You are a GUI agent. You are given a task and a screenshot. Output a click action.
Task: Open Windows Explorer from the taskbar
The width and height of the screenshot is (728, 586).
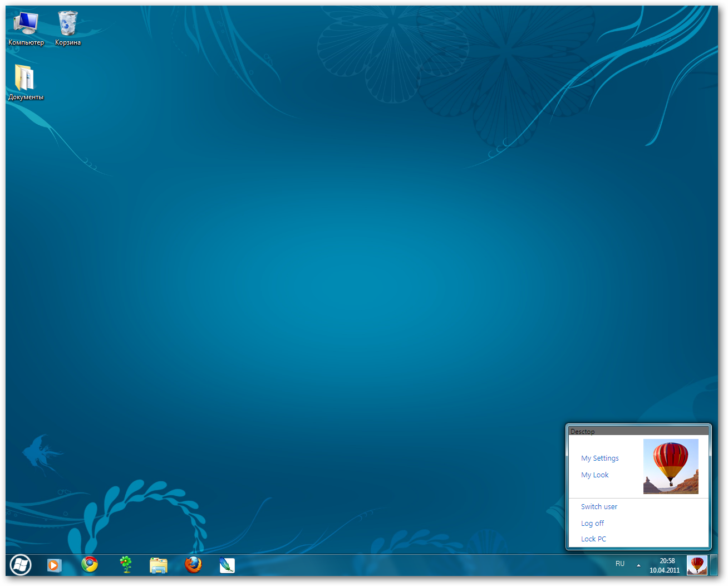(x=159, y=565)
